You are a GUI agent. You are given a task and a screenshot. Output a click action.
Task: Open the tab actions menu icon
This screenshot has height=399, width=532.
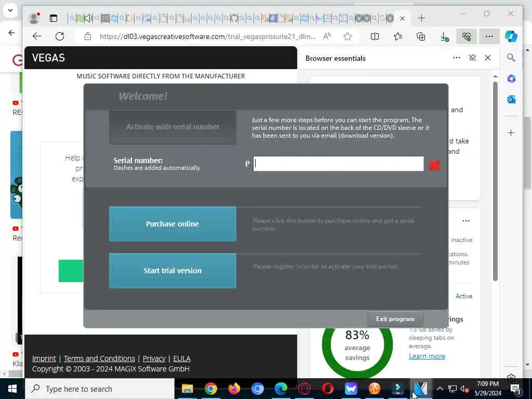[x=54, y=18]
